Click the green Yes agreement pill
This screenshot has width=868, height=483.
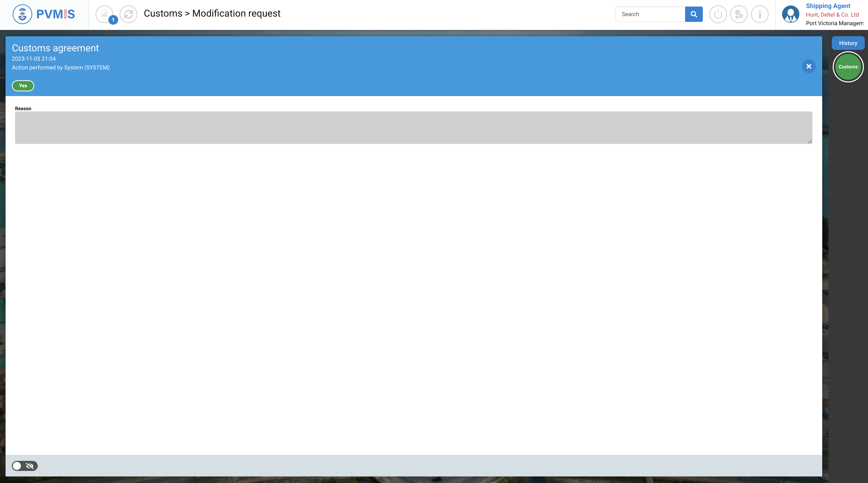point(23,86)
